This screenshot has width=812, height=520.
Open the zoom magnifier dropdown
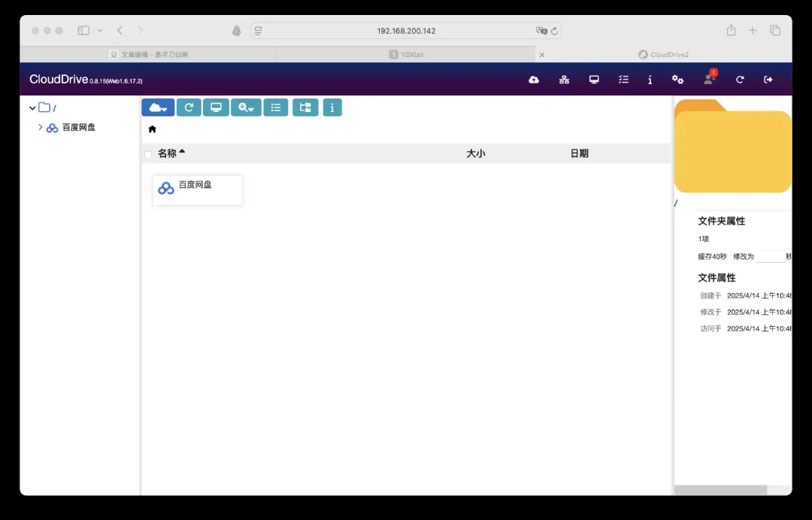click(x=246, y=107)
